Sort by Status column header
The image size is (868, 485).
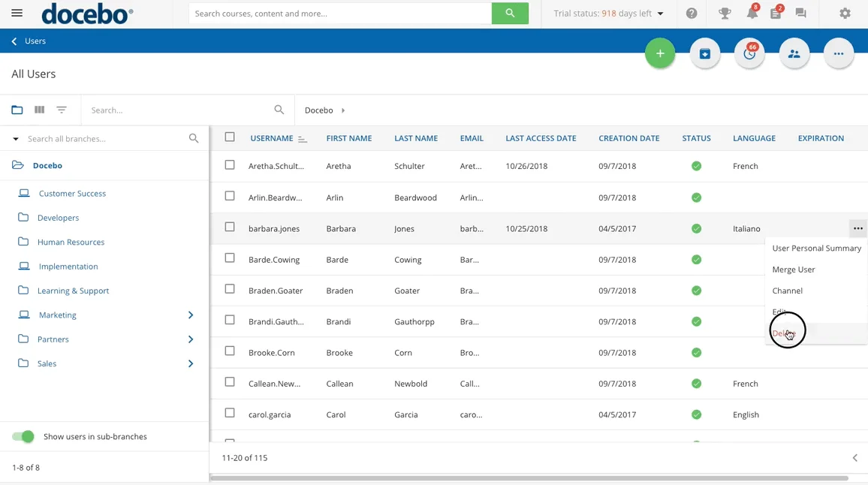[x=696, y=138]
